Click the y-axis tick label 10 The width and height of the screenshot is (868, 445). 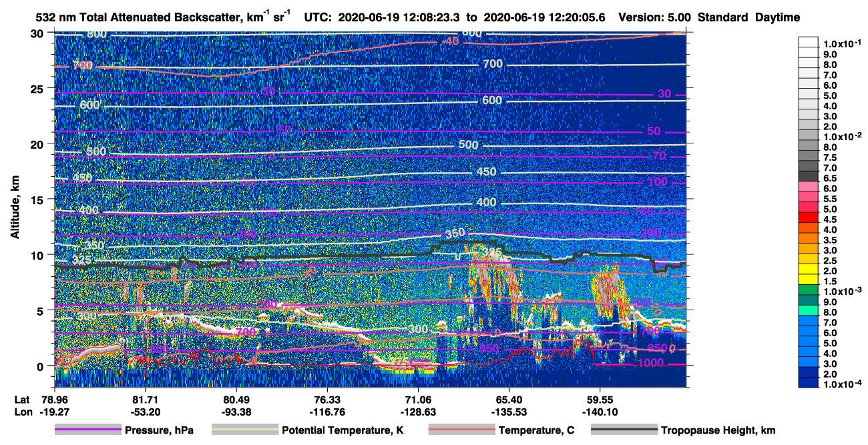click(38, 255)
